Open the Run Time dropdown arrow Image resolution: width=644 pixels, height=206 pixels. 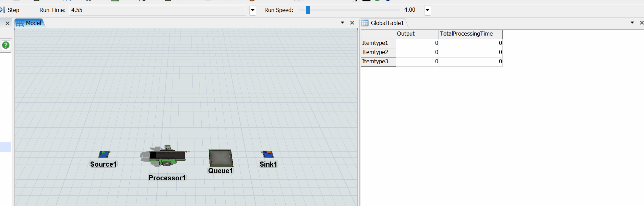[x=253, y=10]
